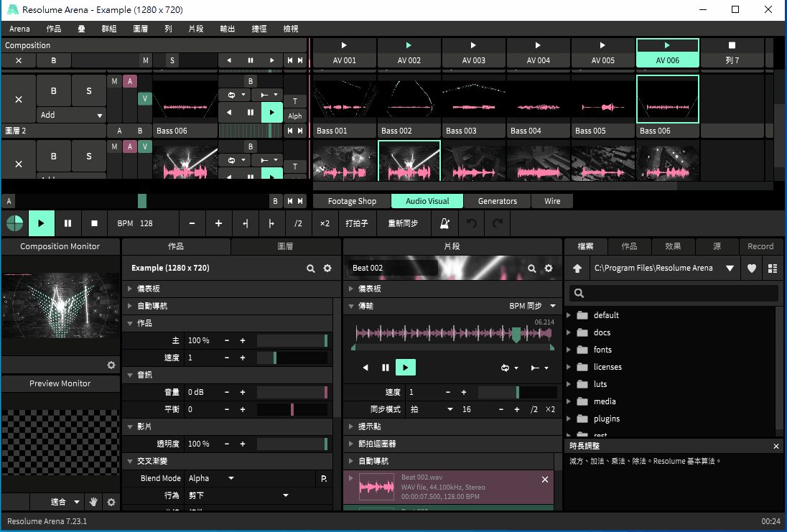Click the 打拍子 tap tempo button

357,223
